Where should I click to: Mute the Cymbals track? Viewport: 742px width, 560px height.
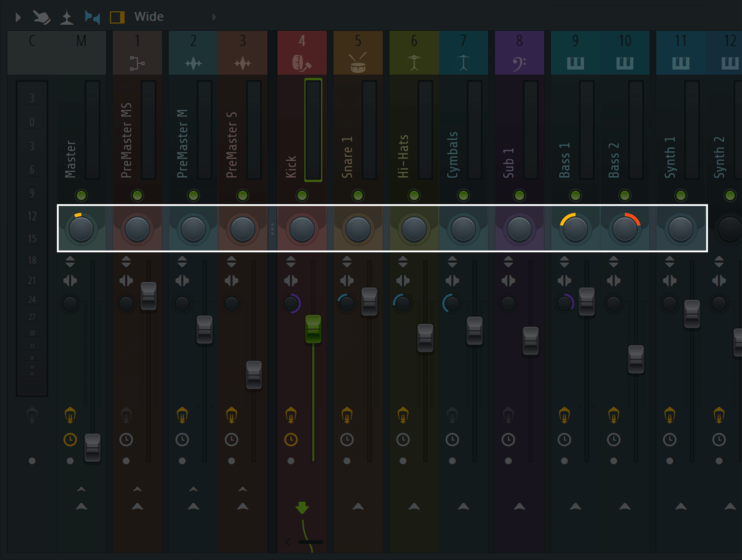(463, 195)
